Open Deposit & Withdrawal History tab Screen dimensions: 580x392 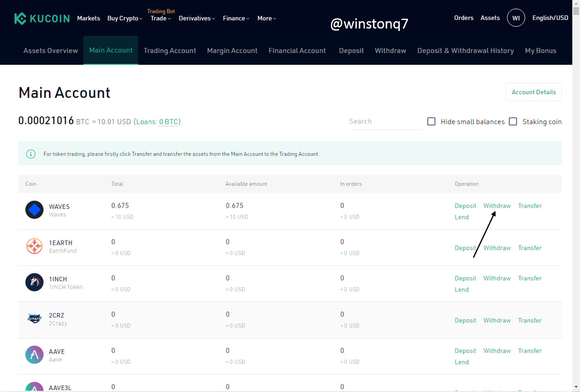click(465, 51)
